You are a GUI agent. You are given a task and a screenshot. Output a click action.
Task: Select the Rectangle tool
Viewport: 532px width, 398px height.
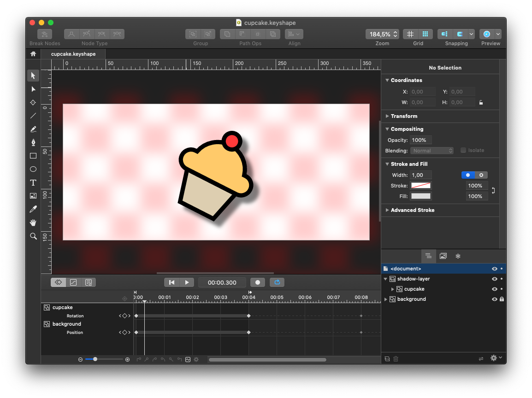tap(33, 156)
